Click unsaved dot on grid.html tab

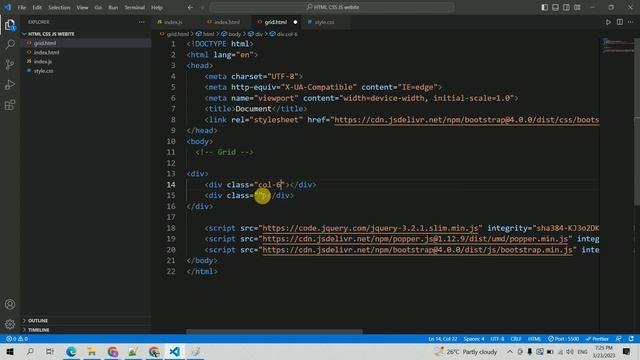point(295,22)
